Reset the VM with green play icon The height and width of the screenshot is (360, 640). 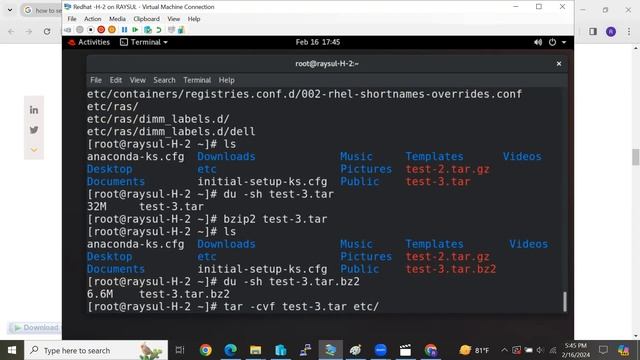coord(135,30)
